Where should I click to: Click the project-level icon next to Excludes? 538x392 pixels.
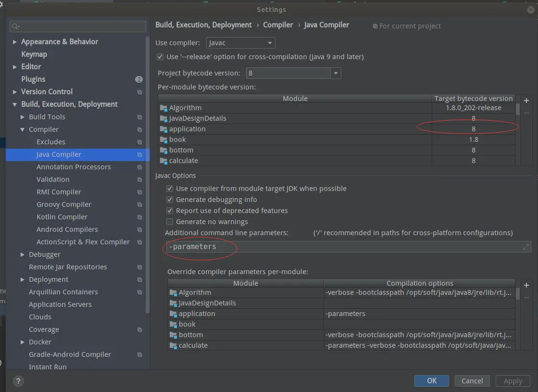click(x=139, y=142)
